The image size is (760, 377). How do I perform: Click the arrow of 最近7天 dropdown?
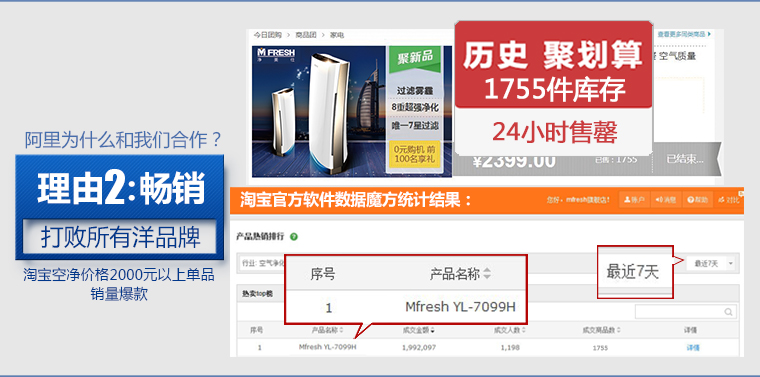730,264
